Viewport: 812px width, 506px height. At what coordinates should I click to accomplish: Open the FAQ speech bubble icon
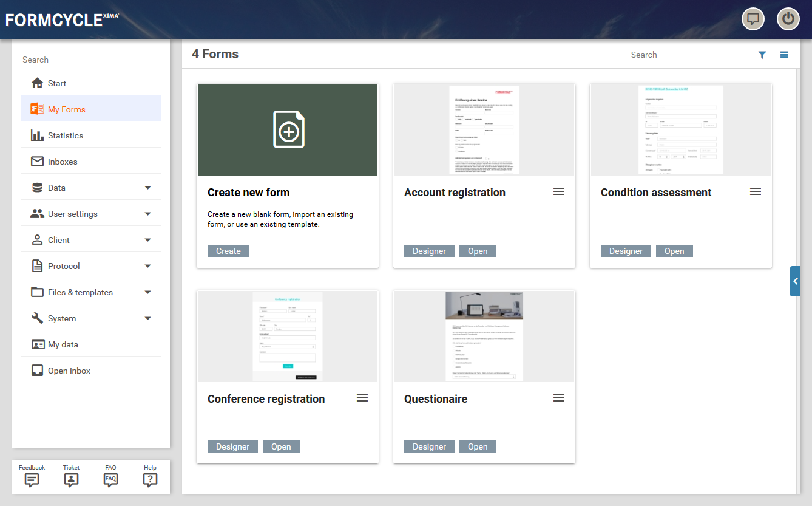pos(110,480)
